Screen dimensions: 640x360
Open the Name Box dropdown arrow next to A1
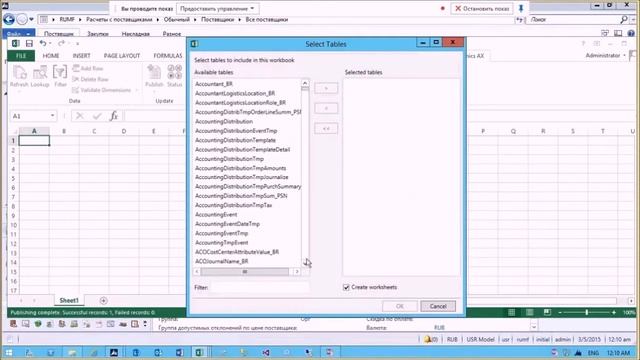(52, 116)
